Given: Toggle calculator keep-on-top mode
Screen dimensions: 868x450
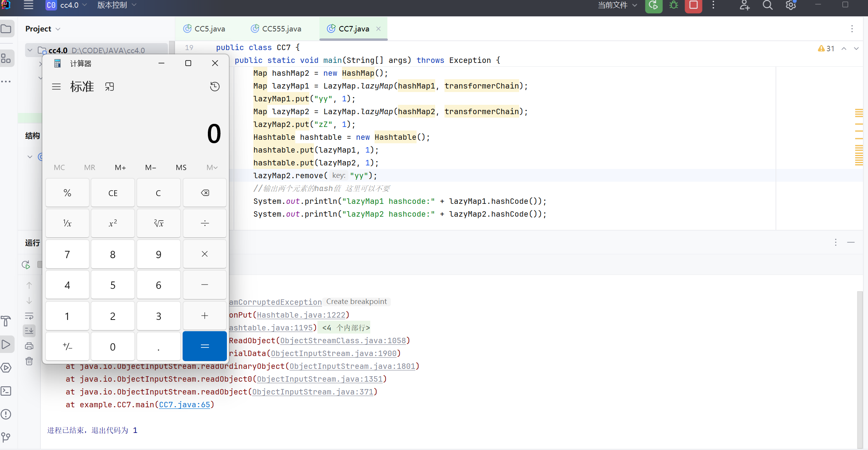Looking at the screenshot, I should (x=110, y=87).
